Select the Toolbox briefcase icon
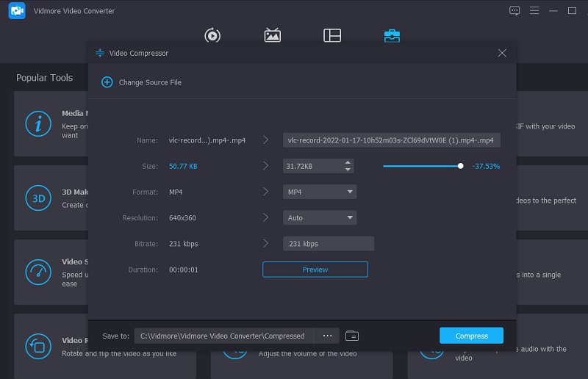 tap(392, 35)
